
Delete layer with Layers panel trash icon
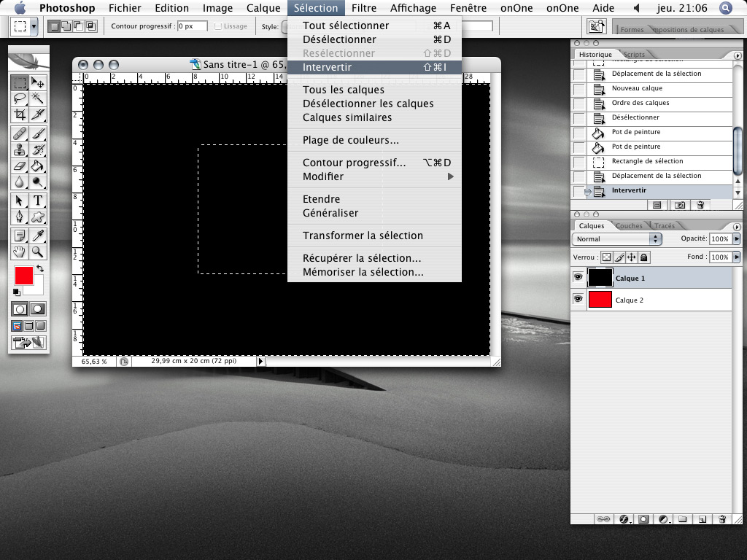click(722, 519)
